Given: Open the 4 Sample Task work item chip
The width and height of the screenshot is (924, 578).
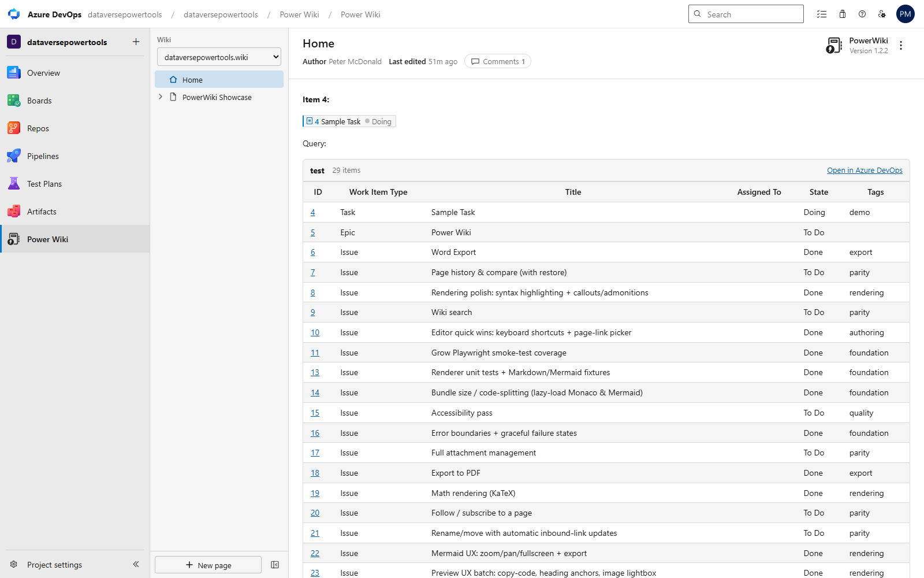Looking at the screenshot, I should point(349,121).
